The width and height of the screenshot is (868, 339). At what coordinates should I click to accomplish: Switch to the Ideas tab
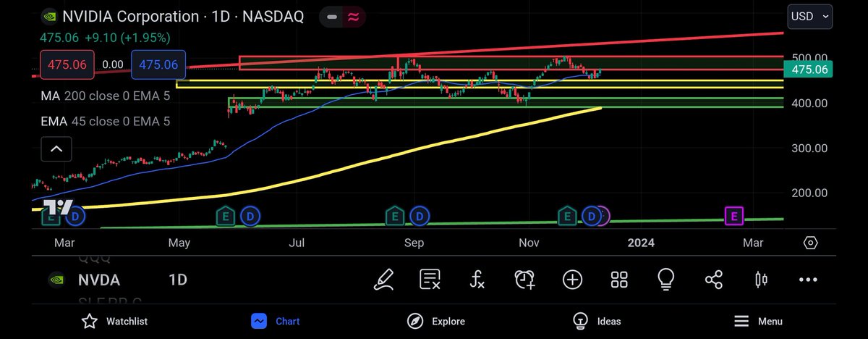tap(597, 321)
